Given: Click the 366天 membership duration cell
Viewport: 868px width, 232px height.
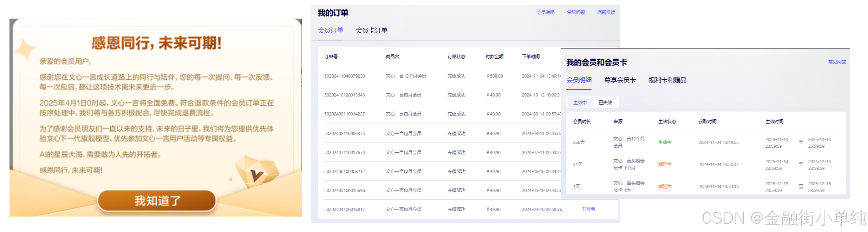Looking at the screenshot, I should (579, 142).
